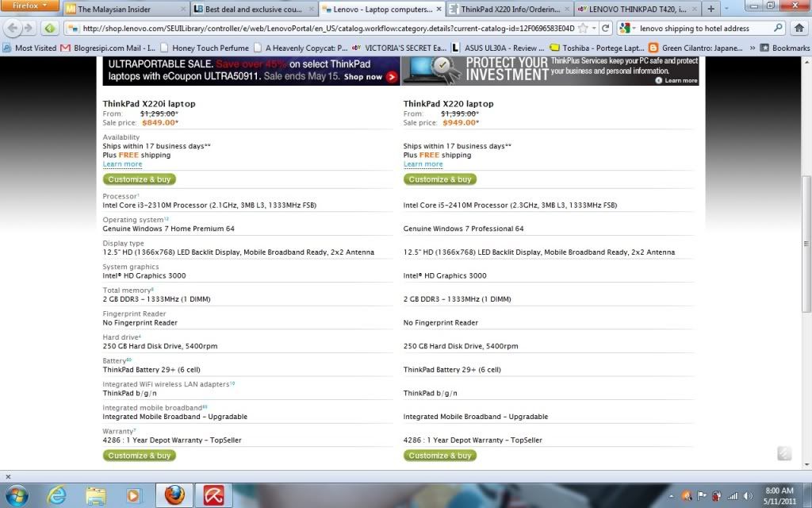Image resolution: width=812 pixels, height=508 pixels.
Task: Go forward with the browser forward arrow
Action: tap(28, 28)
